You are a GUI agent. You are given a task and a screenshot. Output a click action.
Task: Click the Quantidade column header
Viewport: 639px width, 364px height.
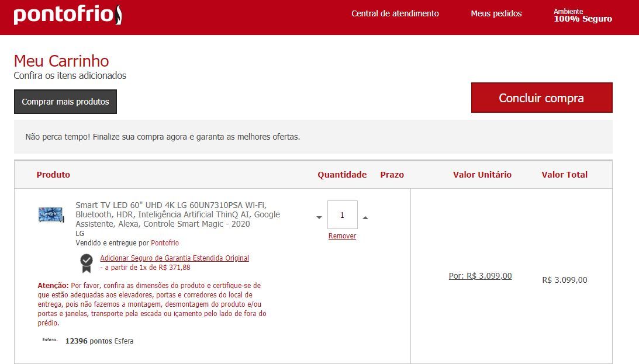click(343, 175)
